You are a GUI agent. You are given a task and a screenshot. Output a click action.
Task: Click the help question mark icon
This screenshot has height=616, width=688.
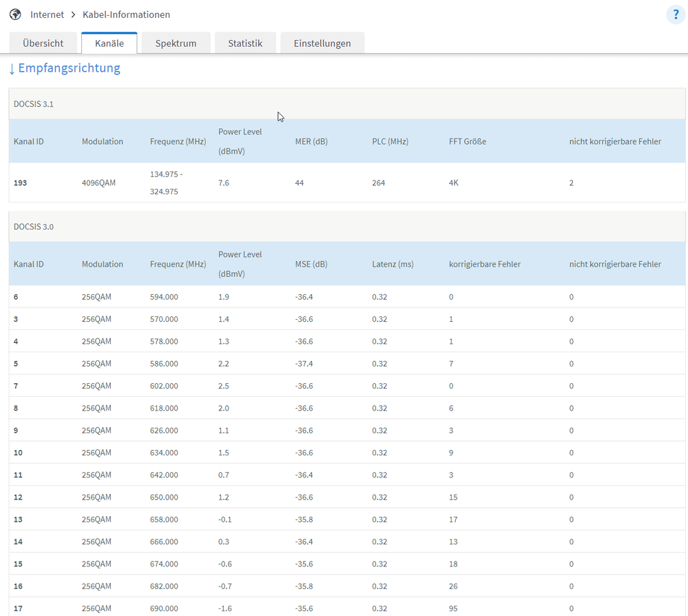point(676,14)
